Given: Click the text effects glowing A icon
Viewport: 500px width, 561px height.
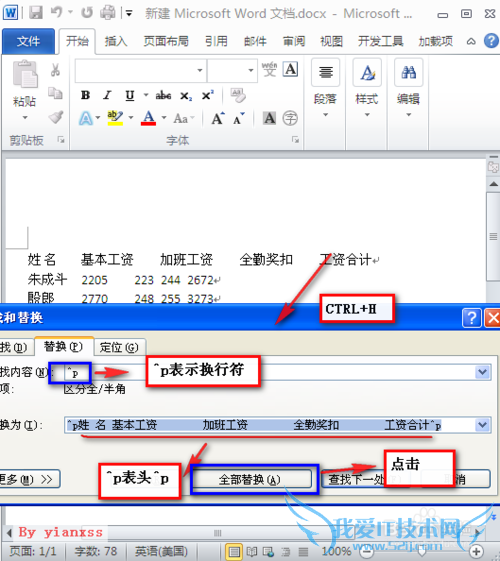Looking at the screenshot, I should pos(86,118).
